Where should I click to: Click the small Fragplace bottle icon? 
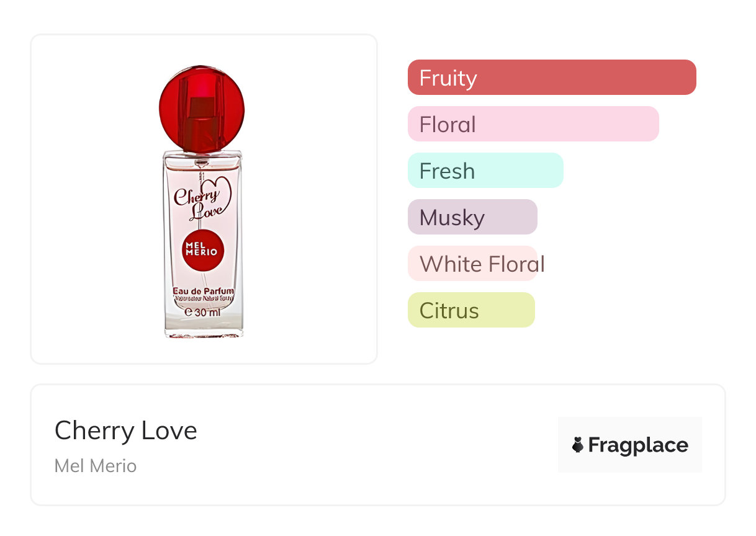[578, 445]
